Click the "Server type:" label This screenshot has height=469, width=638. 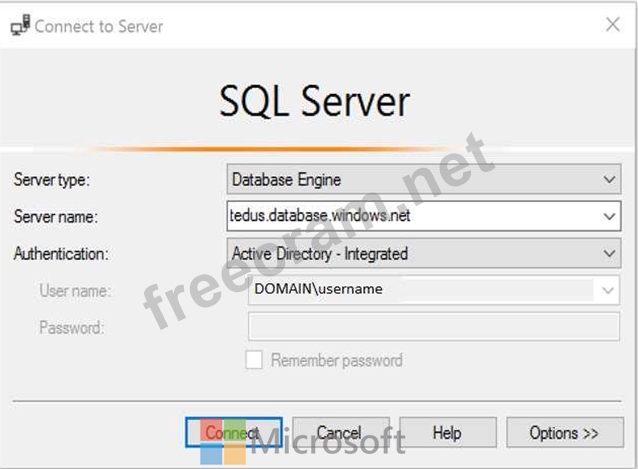pos(51,180)
